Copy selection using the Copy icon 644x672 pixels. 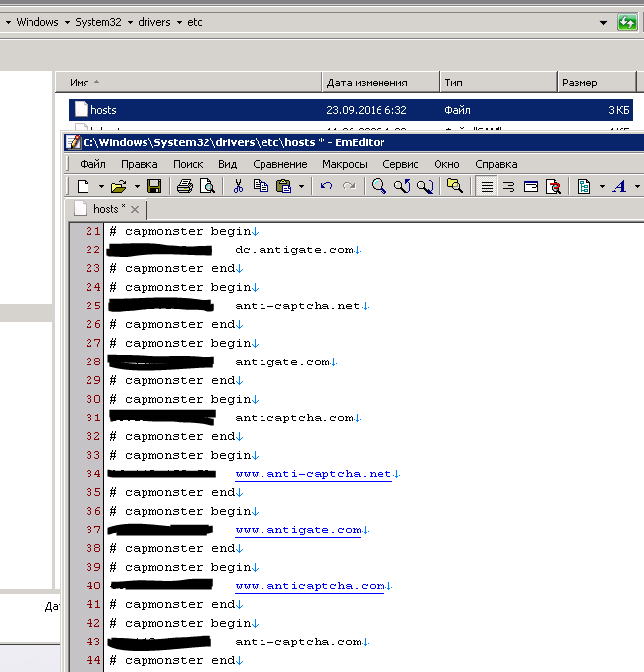coord(261,187)
